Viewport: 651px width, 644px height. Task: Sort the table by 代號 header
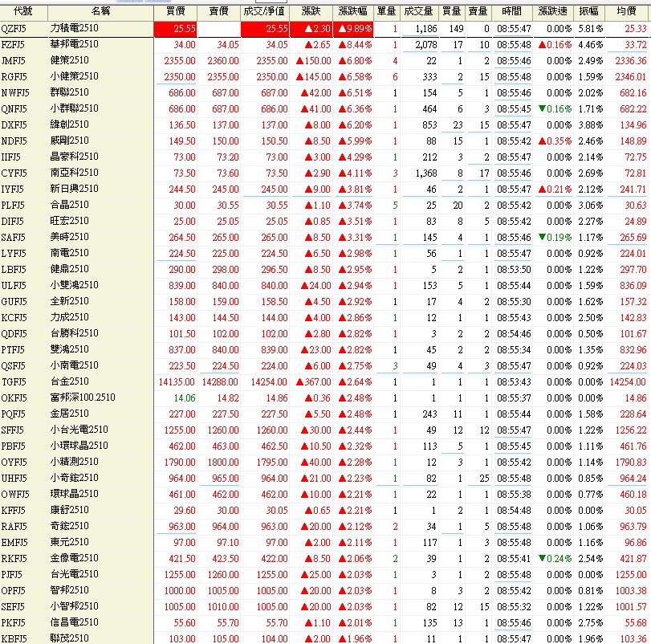click(x=23, y=11)
